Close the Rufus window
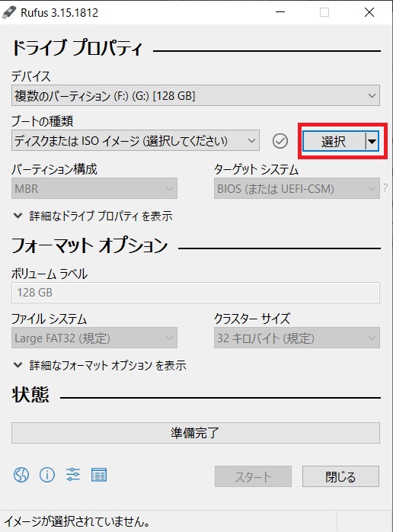Image resolution: width=393 pixels, height=532 pixels. click(x=369, y=12)
